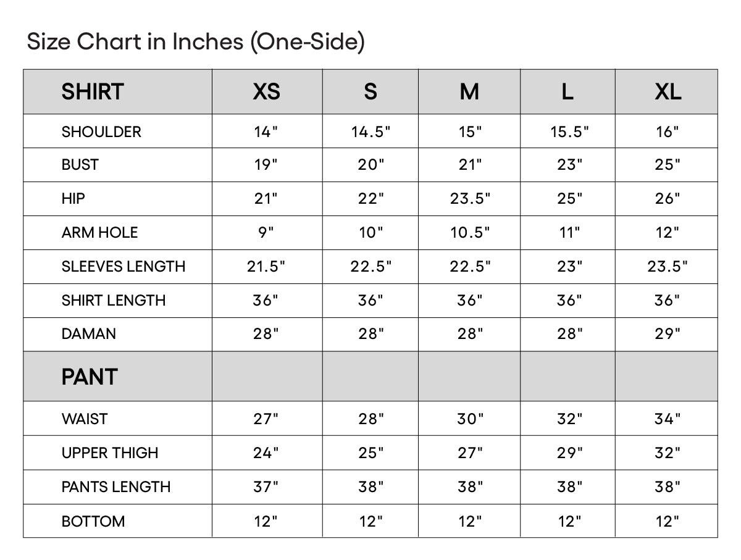This screenshot has height=560, width=741.
Task: Click the UPPER THIGH row label
Action: pyautogui.click(x=110, y=453)
